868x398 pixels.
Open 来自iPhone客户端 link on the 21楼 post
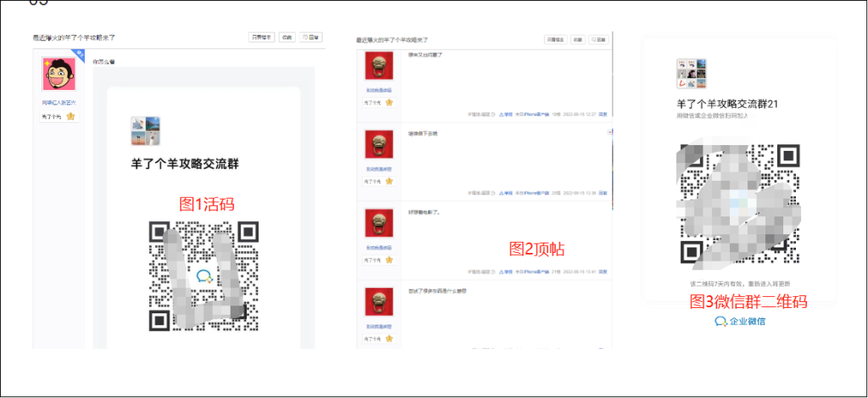pos(532,272)
